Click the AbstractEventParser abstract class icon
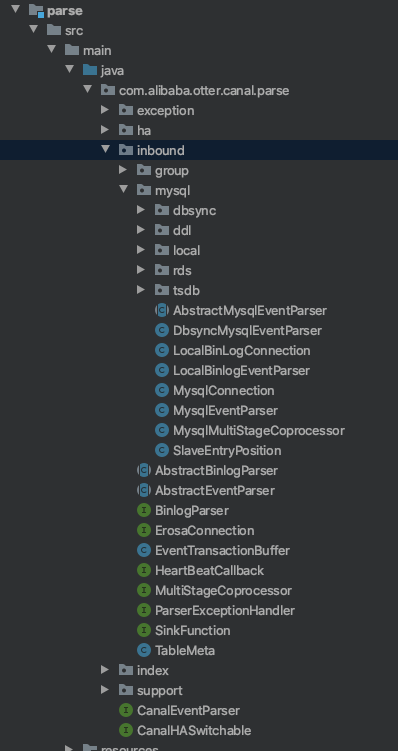 click(144, 490)
